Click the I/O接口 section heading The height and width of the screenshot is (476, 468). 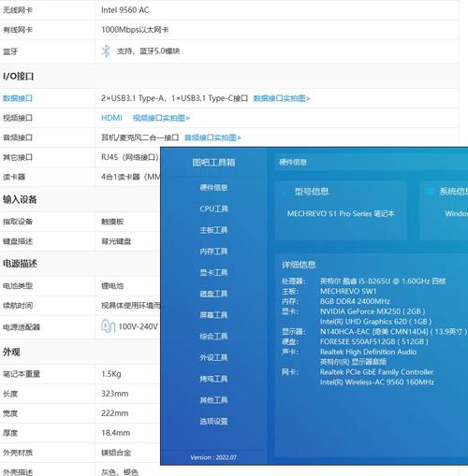18,76
